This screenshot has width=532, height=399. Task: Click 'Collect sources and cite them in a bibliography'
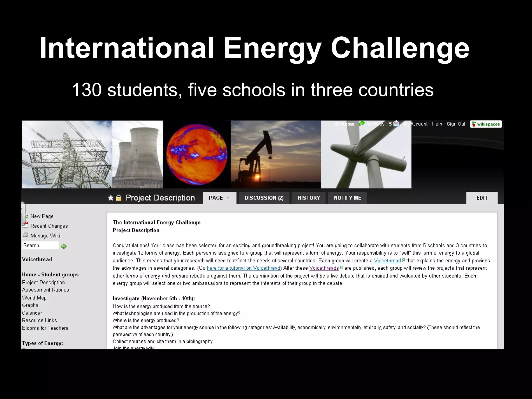tap(163, 341)
